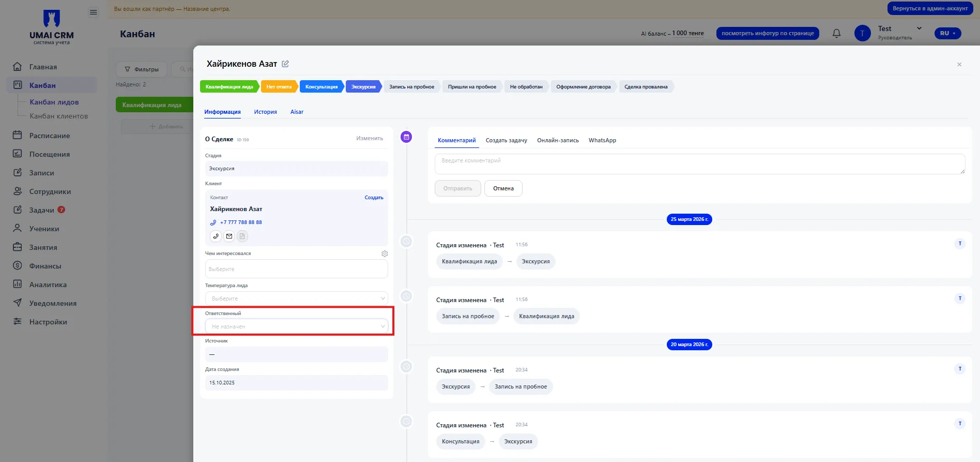Viewport: 980px width, 462px height.
Task: Click phone icon beside +7 777 788 88 88
Action: click(x=213, y=222)
